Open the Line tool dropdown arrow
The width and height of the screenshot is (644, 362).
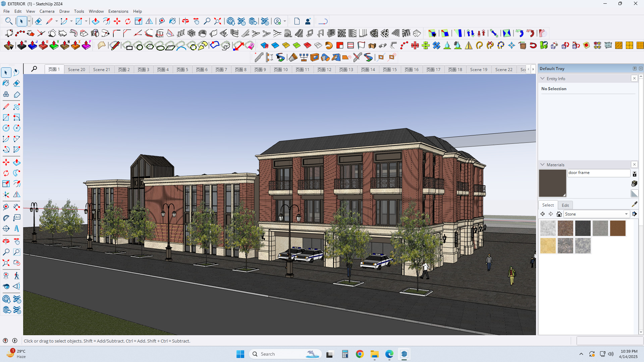coord(57,21)
